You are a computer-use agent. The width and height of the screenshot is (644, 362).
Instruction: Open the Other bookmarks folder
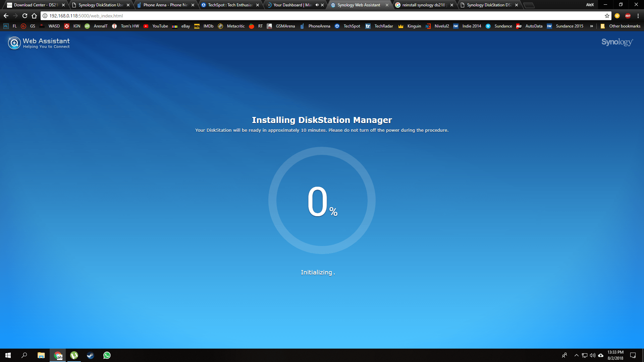621,26
